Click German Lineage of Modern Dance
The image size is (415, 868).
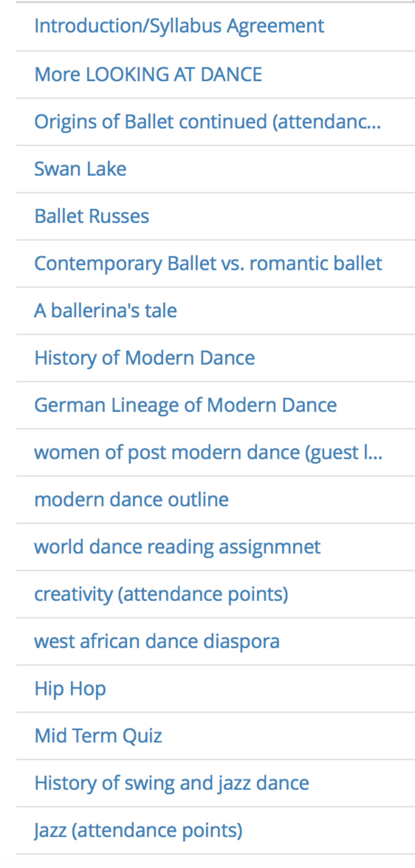185,405
